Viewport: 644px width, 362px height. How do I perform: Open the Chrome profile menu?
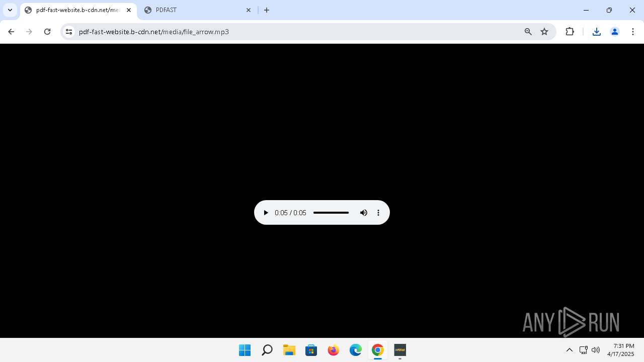click(615, 32)
